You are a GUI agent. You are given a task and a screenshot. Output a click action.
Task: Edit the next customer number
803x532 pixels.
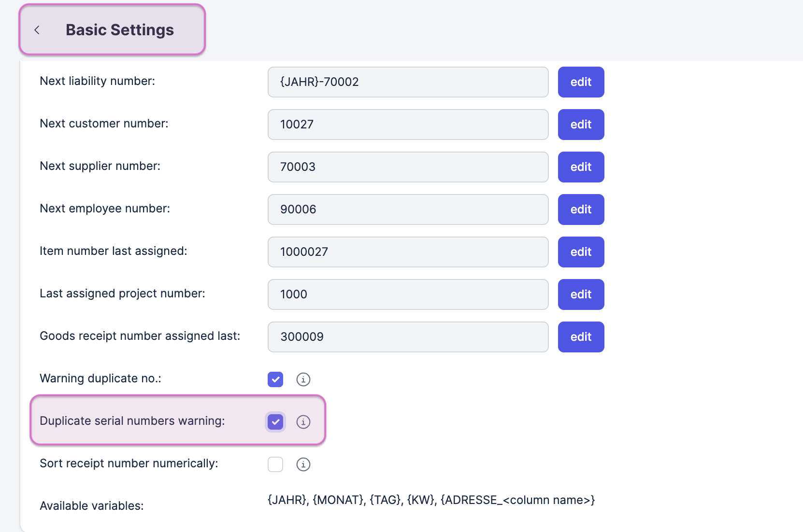point(581,125)
